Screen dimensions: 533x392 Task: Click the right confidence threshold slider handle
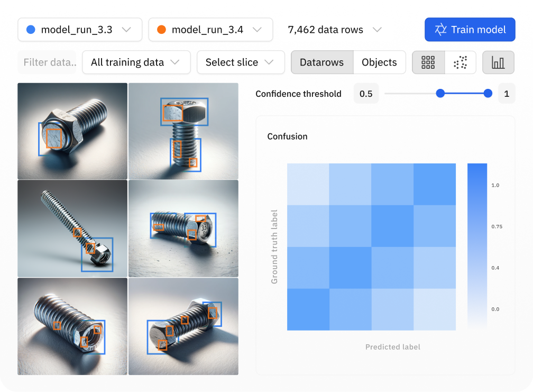pos(487,93)
